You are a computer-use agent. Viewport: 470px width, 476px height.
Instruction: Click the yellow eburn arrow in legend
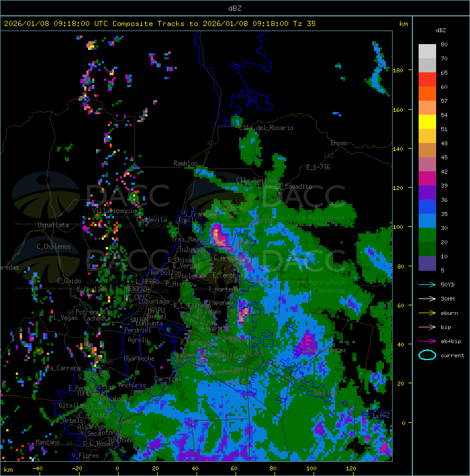tap(427, 313)
